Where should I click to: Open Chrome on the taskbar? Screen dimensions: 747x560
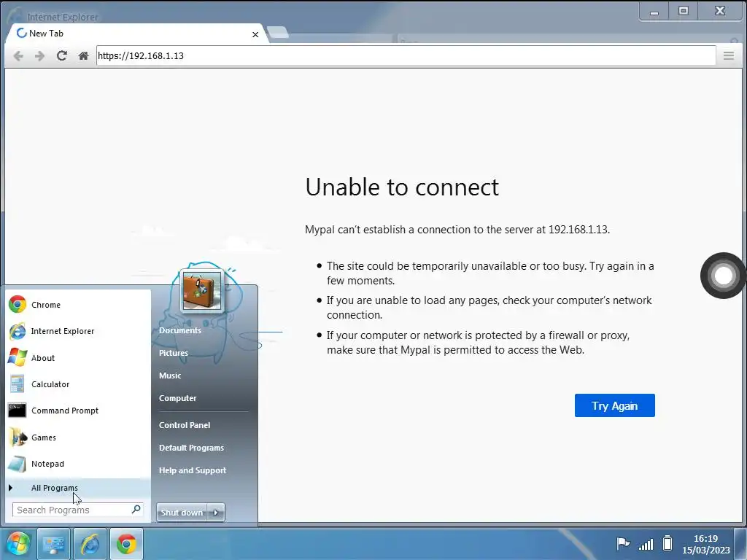126,544
